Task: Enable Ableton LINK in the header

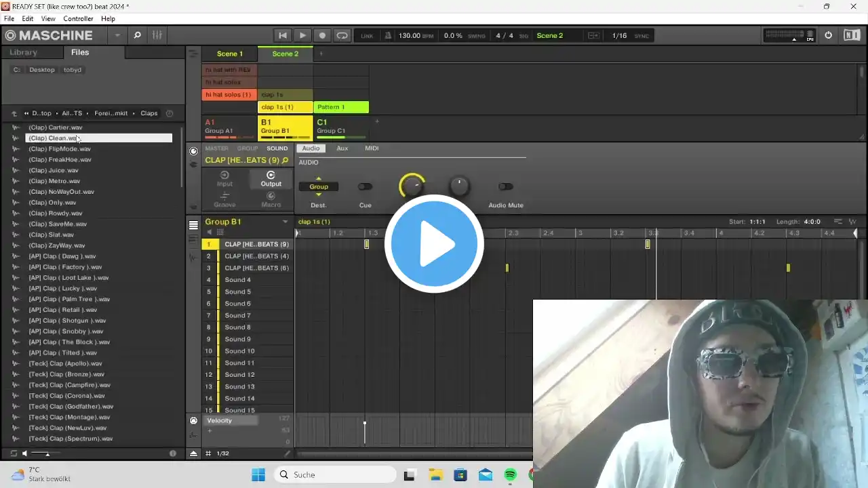Action: 367,36
